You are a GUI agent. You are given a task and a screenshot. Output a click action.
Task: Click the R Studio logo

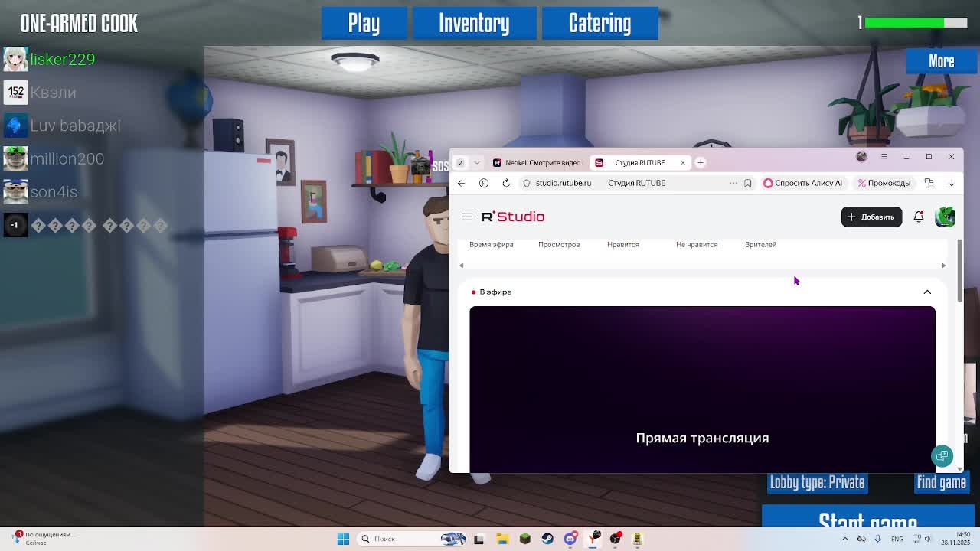click(513, 217)
